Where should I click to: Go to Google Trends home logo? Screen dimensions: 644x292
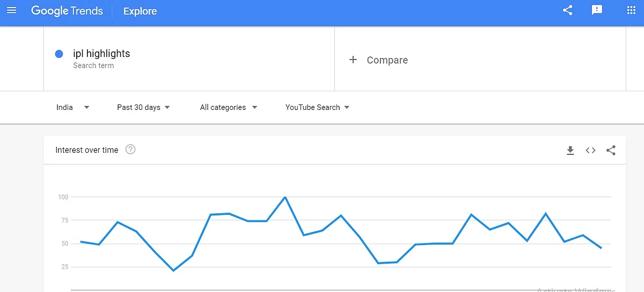[x=67, y=11]
